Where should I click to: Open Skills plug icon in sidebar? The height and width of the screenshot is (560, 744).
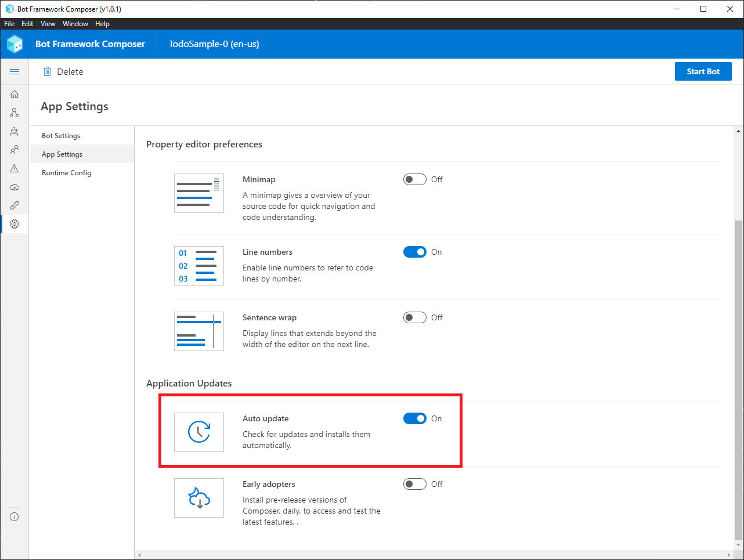pyautogui.click(x=15, y=205)
